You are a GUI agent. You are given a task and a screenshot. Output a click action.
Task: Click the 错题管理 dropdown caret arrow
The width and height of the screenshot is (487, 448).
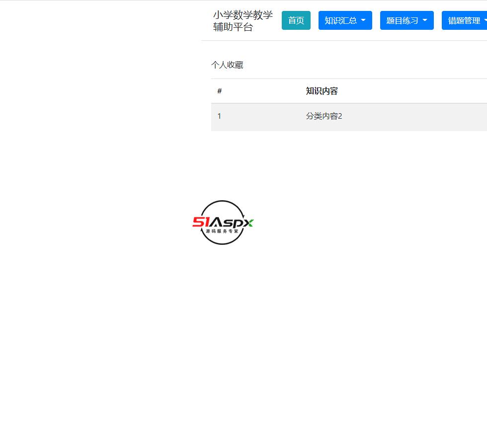[485, 20]
